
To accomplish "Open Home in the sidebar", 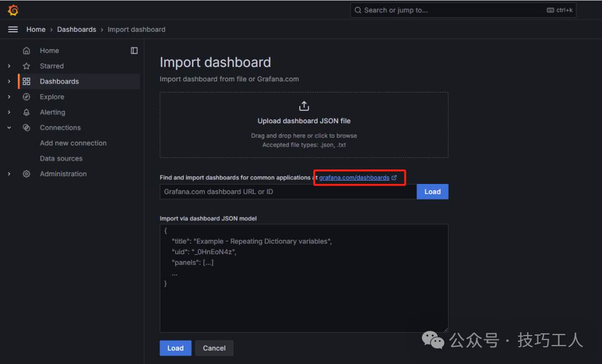I will coord(50,51).
